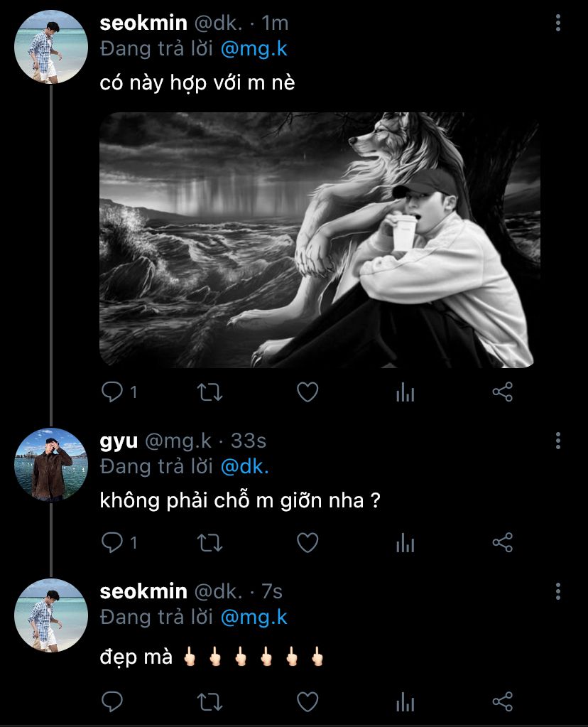Image resolution: width=588 pixels, height=727 pixels.
Task: Open more options for the "đẹp mà" tweet
Action: click(558, 591)
